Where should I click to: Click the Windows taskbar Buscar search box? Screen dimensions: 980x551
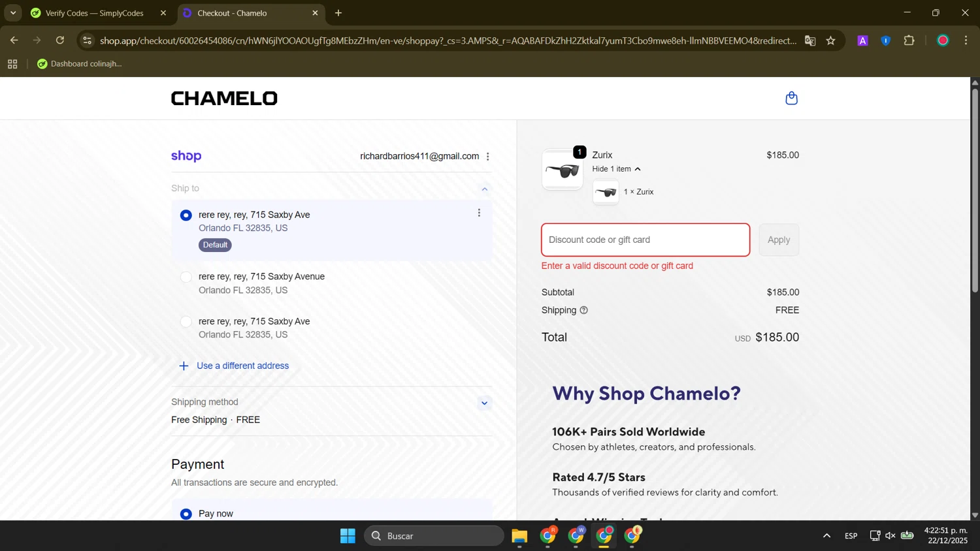434,536
